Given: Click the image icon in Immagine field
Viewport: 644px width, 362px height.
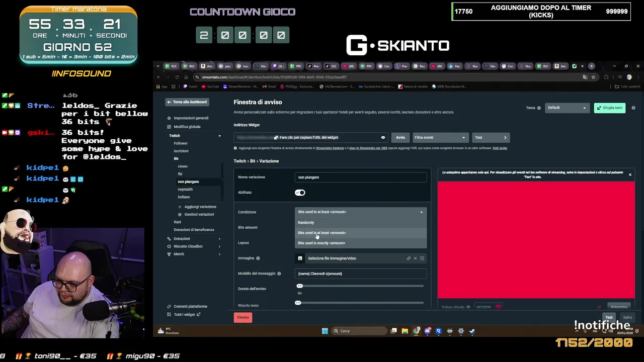Looking at the screenshot, I should tap(300, 258).
